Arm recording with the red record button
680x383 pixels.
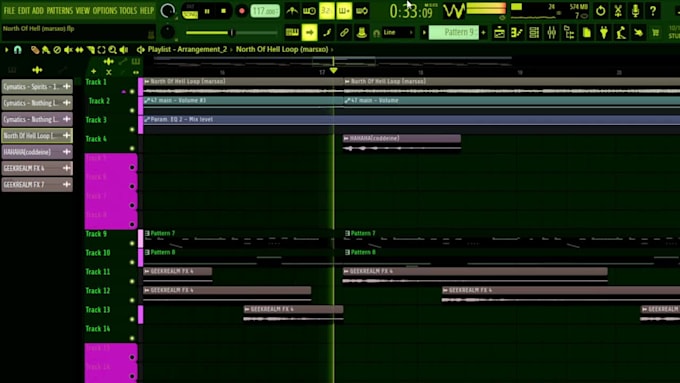(242, 11)
